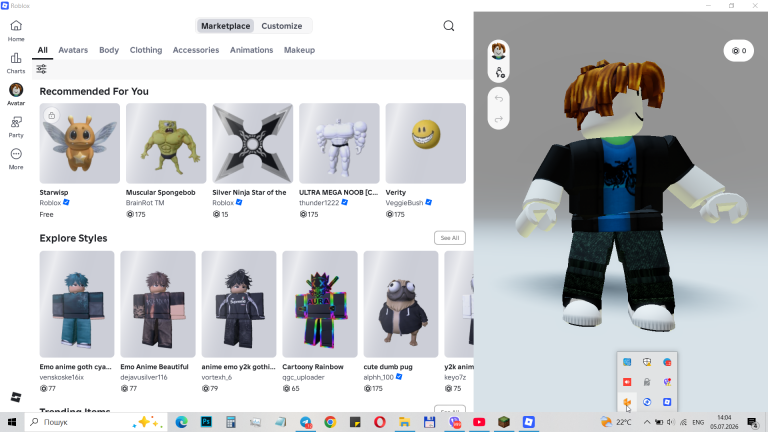Redo the avatar change
Viewport: 768px width, 432px height.
[x=499, y=119]
